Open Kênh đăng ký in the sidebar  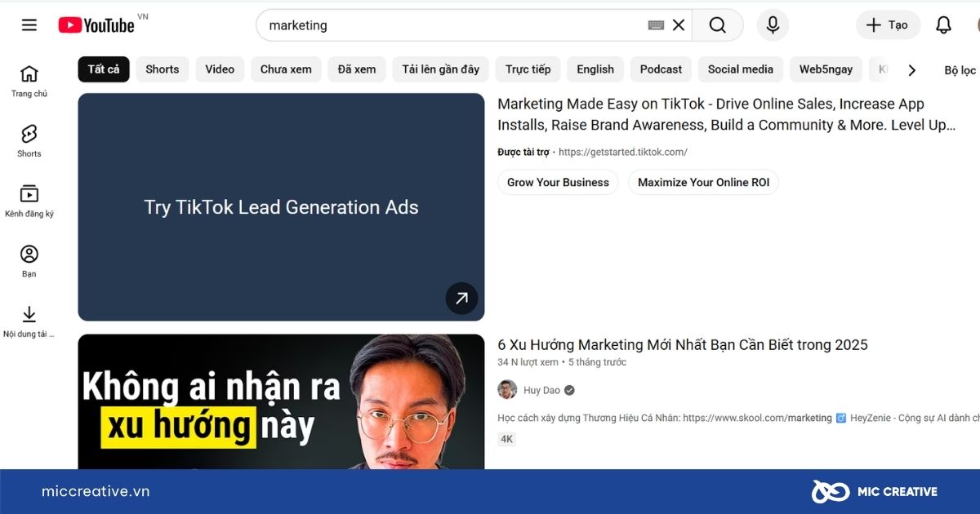click(29, 198)
